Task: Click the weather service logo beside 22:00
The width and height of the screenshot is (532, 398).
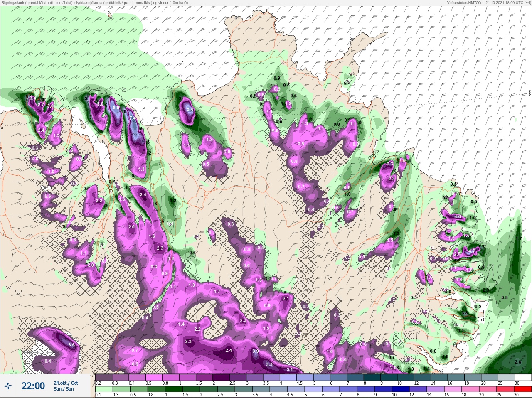Action: click(8, 386)
